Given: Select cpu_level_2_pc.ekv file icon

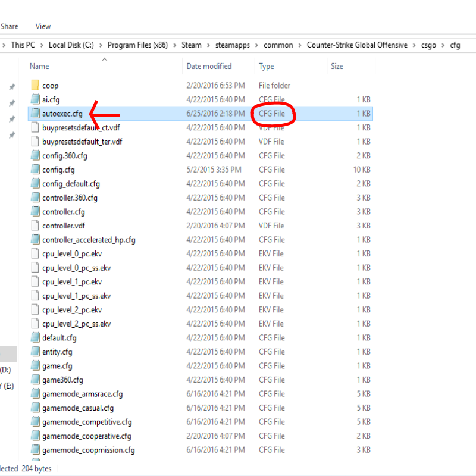Looking at the screenshot, I should coord(35,309).
